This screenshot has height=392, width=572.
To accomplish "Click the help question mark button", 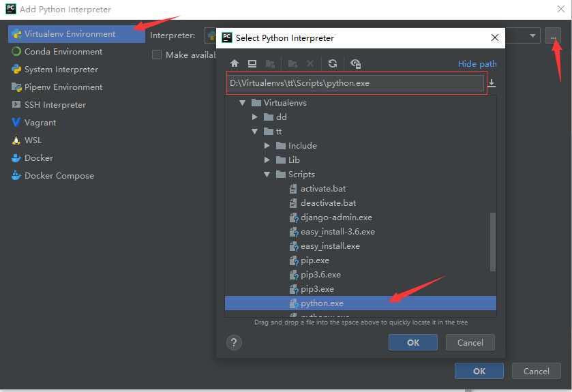I will (234, 342).
